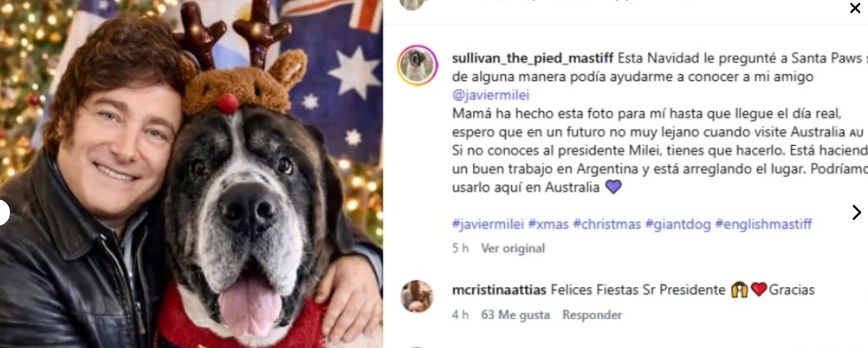Go to previous post with left arrow
This screenshot has width=868, height=348.
[x=3, y=213]
